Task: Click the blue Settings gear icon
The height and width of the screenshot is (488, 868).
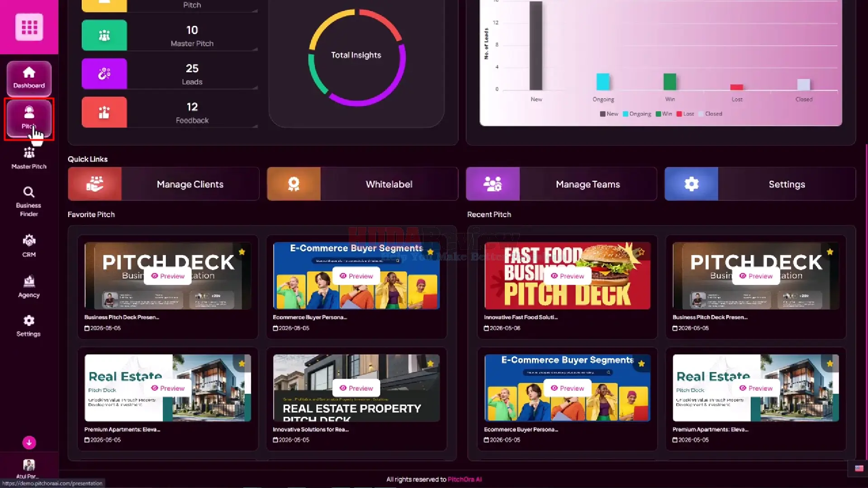Action: 692,184
